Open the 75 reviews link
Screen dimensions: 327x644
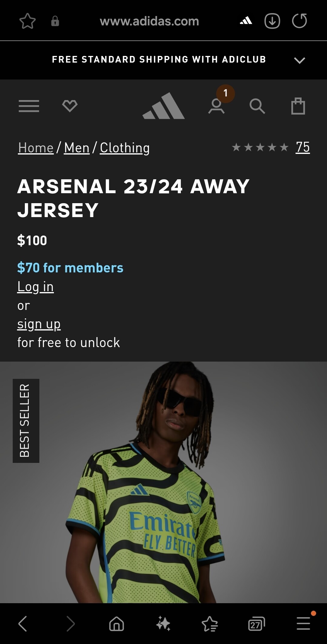[x=303, y=147]
